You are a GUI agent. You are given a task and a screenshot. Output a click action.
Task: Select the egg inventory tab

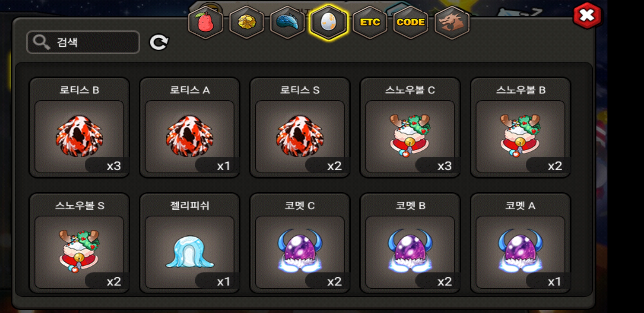(x=328, y=23)
